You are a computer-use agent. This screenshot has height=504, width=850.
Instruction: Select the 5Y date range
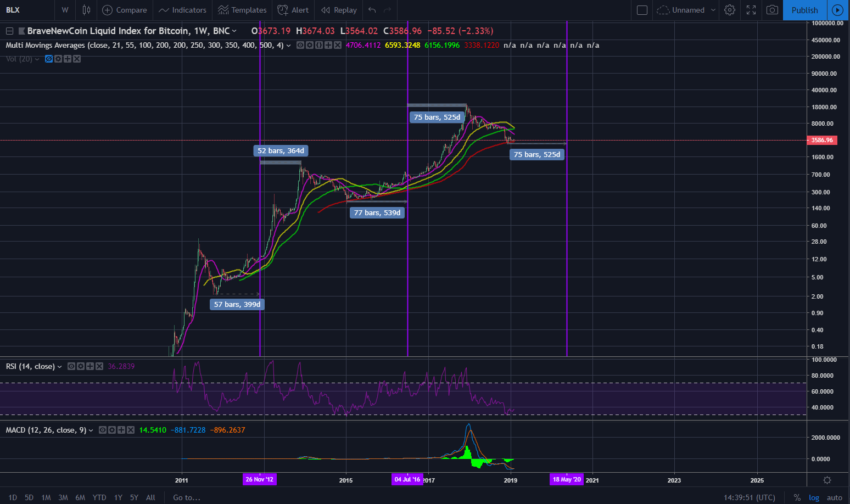click(134, 497)
